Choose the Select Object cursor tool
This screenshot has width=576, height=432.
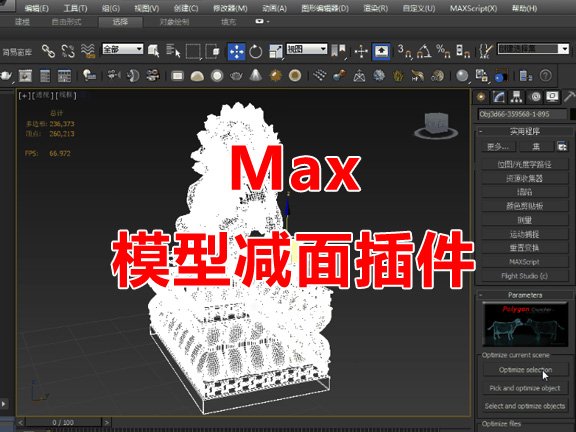153,51
